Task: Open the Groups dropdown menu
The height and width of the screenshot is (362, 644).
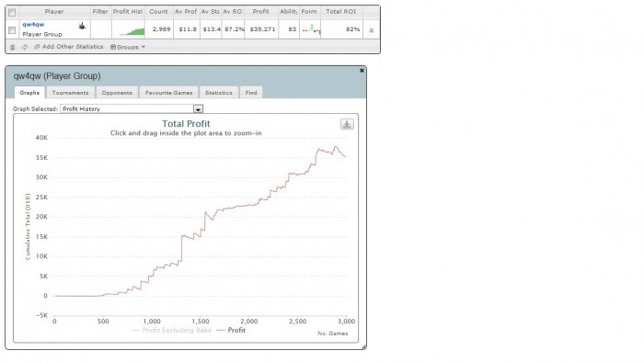Action: point(128,47)
